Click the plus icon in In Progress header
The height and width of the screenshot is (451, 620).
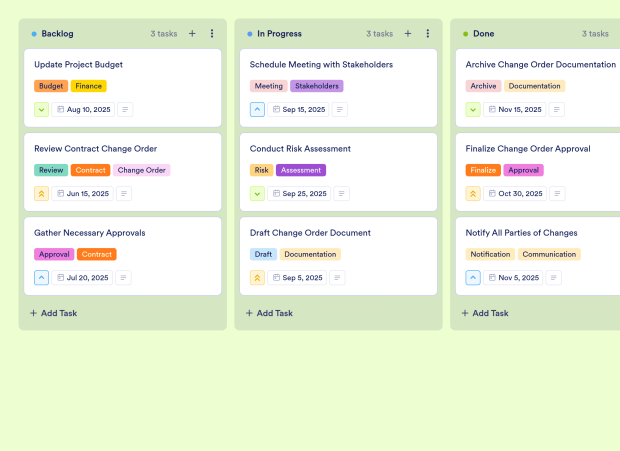coord(408,34)
